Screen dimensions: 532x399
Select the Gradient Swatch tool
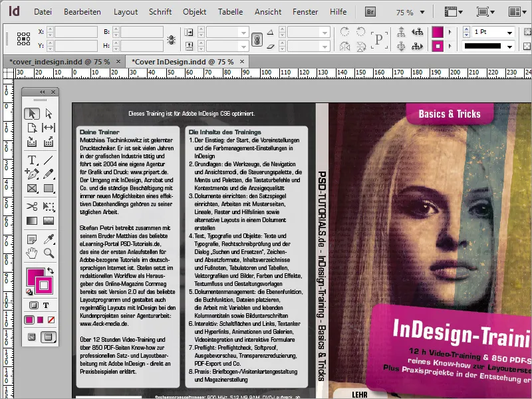click(32, 221)
